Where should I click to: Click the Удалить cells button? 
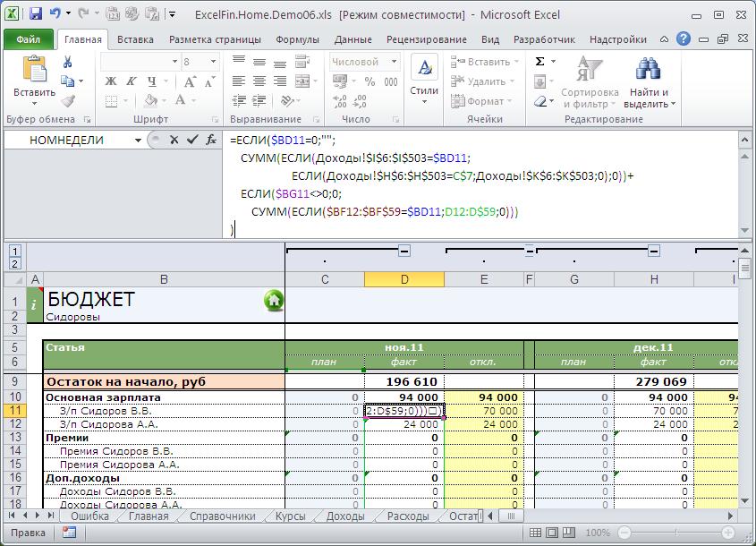point(482,81)
